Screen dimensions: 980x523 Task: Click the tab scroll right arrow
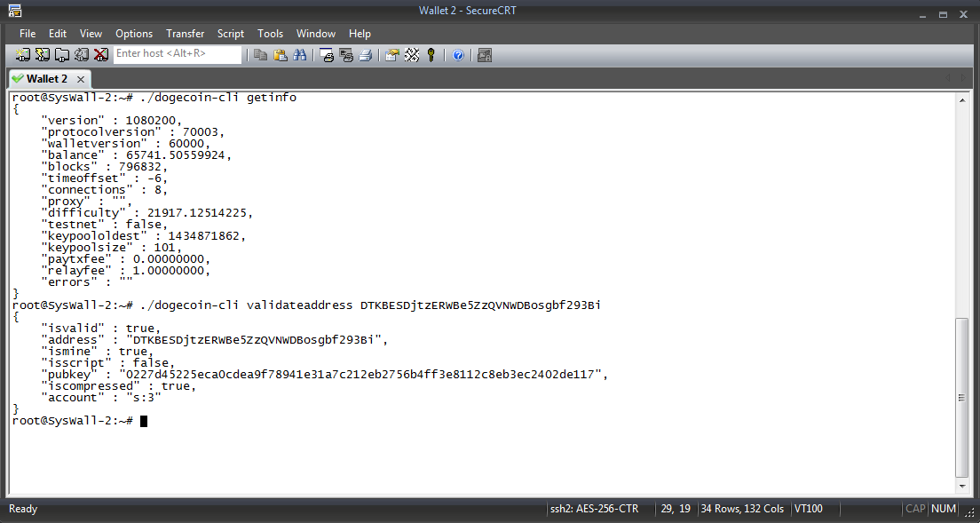pyautogui.click(x=963, y=79)
